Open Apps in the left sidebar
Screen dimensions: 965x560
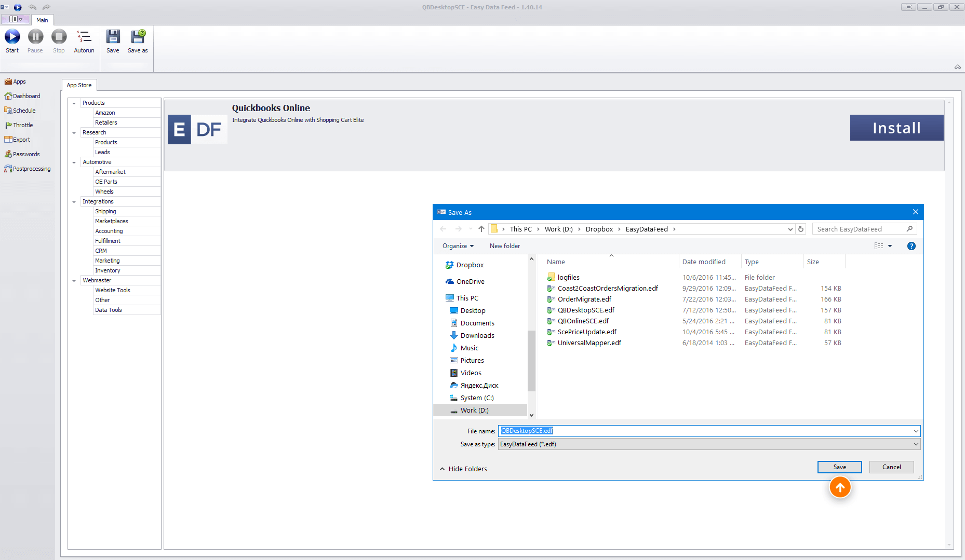pyautogui.click(x=15, y=81)
